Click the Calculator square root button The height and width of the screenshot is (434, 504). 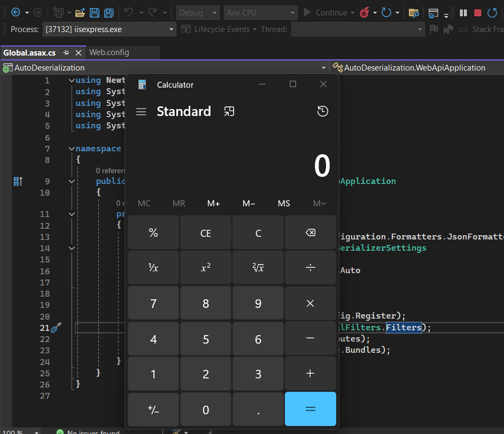point(258,267)
